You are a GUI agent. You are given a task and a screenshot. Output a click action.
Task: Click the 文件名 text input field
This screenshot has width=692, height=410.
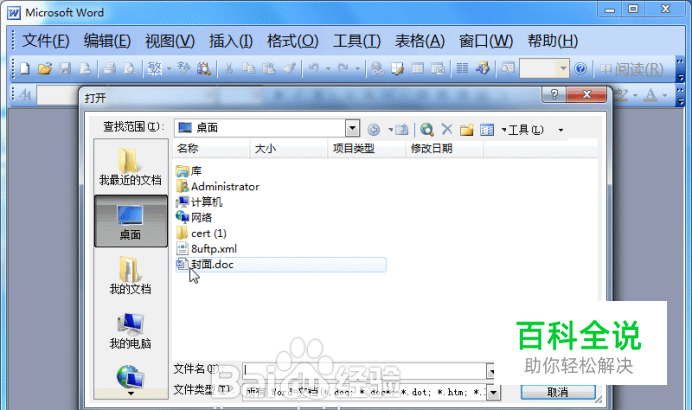pos(365,371)
